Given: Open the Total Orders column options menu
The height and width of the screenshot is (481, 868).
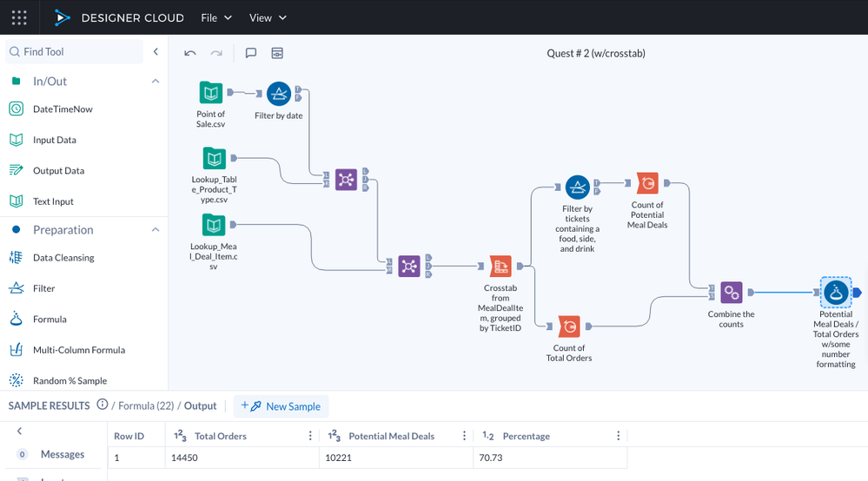Looking at the screenshot, I should tap(310, 436).
